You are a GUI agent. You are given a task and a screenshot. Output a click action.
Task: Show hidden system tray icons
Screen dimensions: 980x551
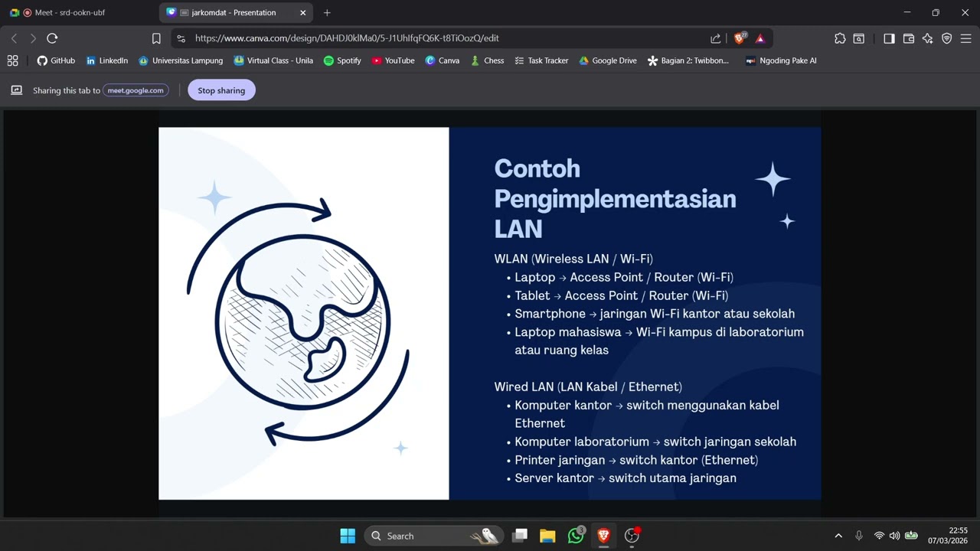coord(838,536)
